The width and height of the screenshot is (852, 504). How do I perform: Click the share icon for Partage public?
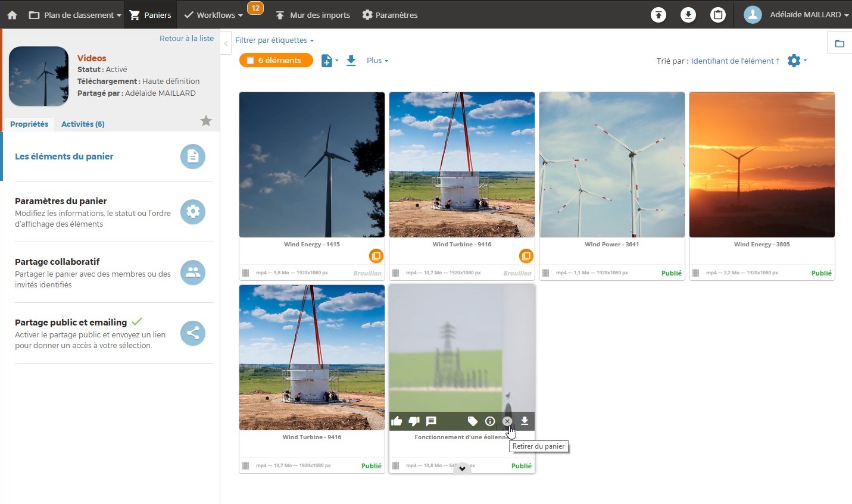click(x=193, y=333)
